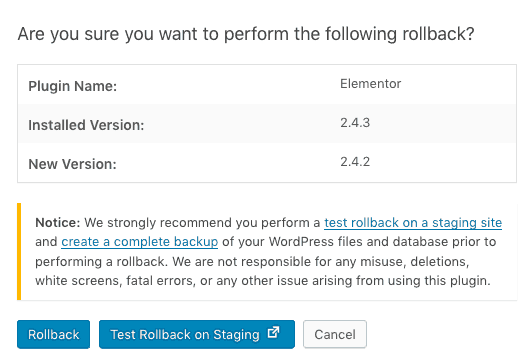Cancel the rollback dialog
Viewport: 532px width, 362px height.
[x=335, y=334]
